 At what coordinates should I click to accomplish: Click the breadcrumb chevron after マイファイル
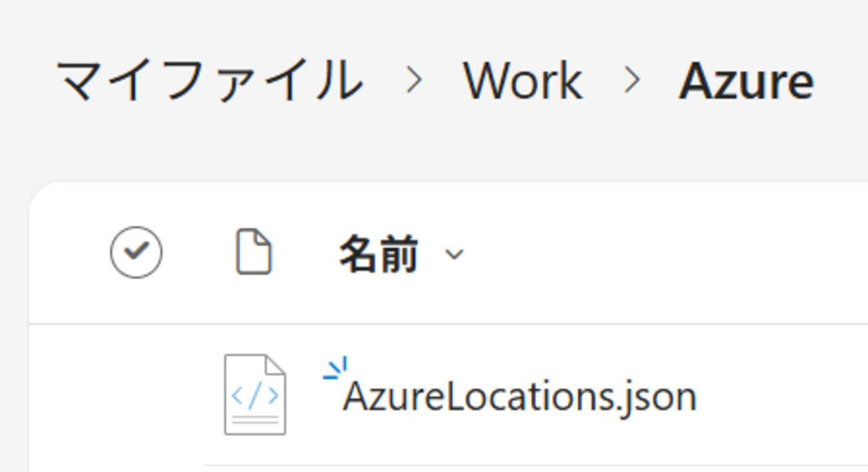[414, 80]
